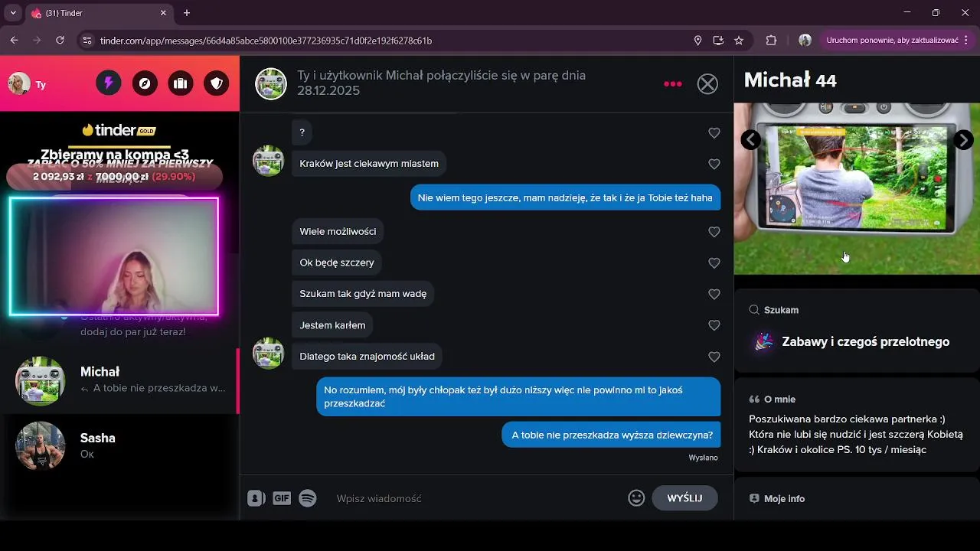Click the contact card icon beside GIF
Screen dimensions: 980x551
[x=256, y=498]
